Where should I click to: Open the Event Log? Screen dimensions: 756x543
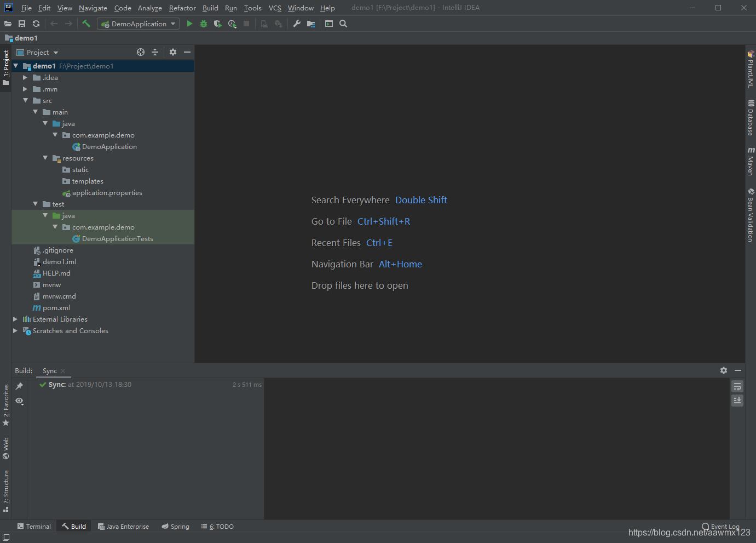tap(720, 527)
